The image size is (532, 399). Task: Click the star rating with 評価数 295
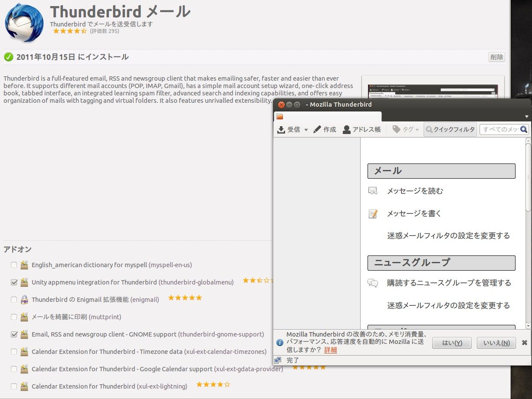[70, 31]
